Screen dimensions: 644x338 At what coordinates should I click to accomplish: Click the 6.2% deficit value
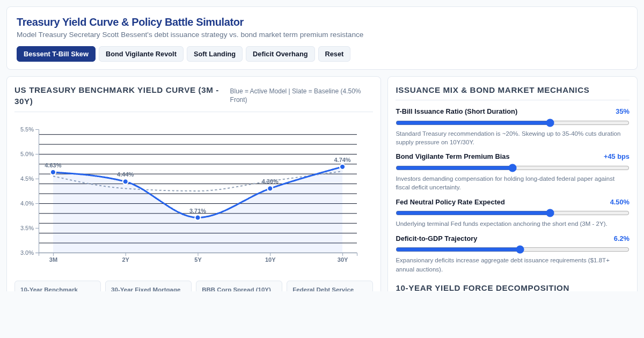coord(621,239)
